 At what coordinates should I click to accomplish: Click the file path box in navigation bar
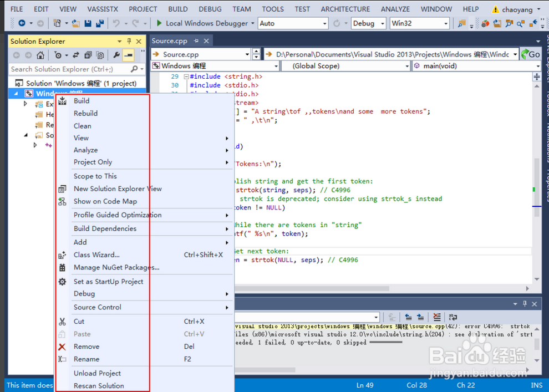click(392, 54)
